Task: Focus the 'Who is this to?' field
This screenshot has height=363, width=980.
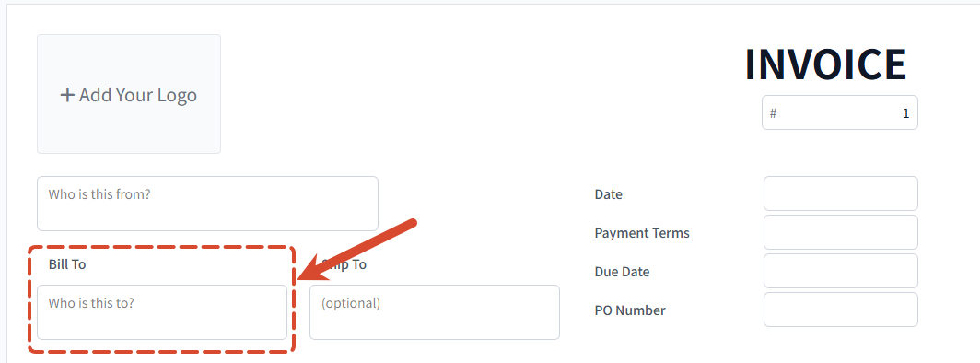Action: (x=162, y=312)
